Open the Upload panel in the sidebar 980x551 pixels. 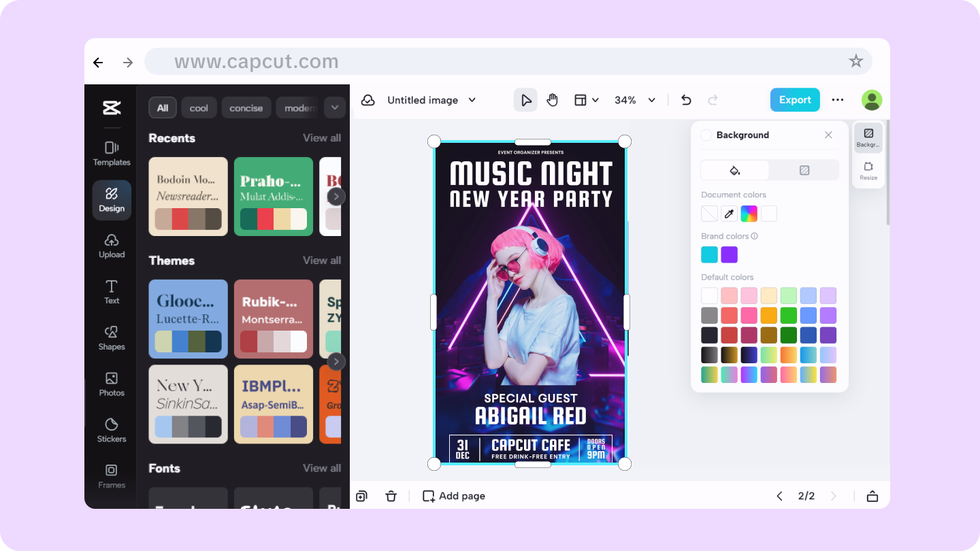tap(111, 245)
